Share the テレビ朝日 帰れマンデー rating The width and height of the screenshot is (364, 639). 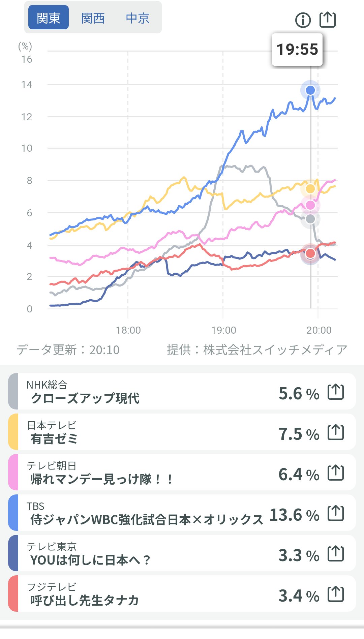pos(336,473)
